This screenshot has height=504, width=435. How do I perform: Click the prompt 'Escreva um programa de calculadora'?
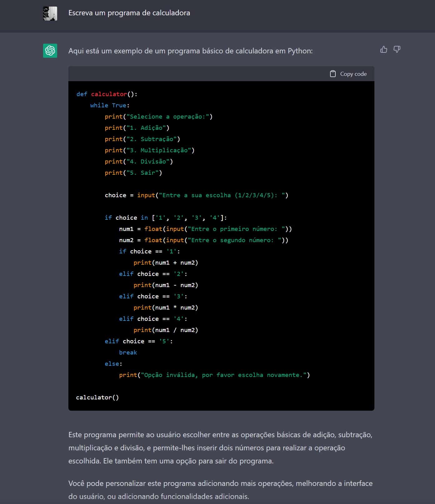129,13
